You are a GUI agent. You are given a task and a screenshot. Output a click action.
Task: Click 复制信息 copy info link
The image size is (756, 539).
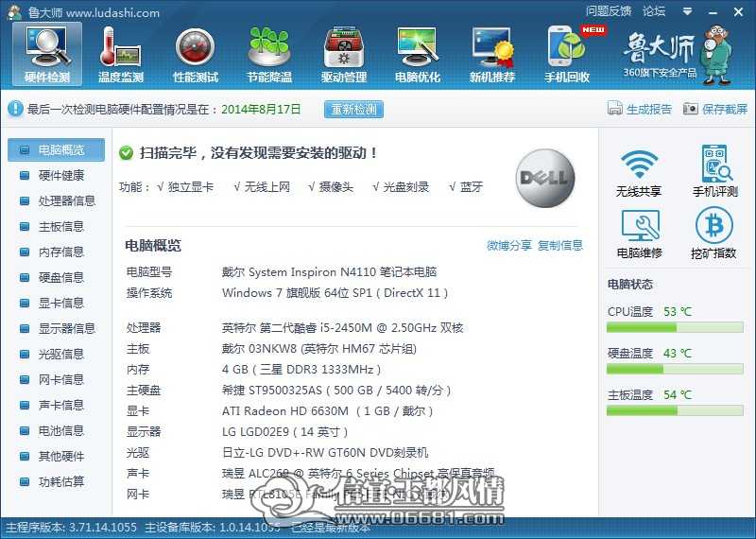[x=559, y=245]
